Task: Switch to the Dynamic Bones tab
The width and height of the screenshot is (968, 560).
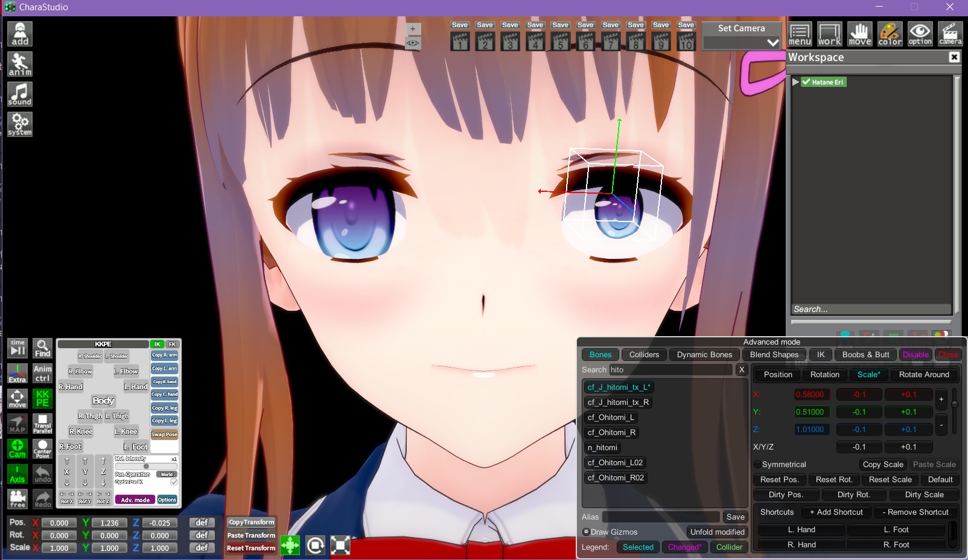Action: coord(704,355)
